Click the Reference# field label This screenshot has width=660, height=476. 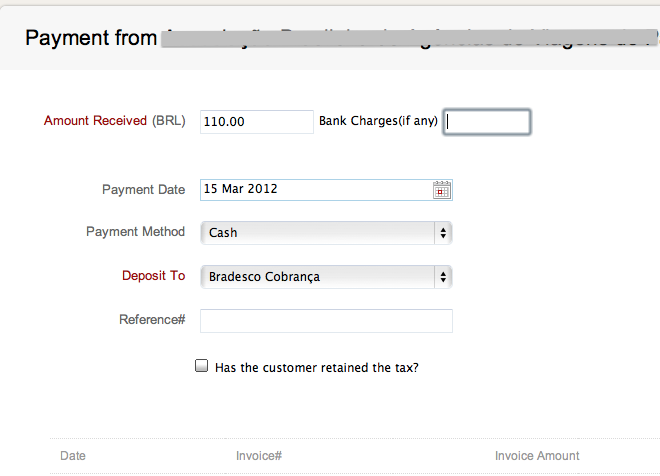click(x=152, y=320)
